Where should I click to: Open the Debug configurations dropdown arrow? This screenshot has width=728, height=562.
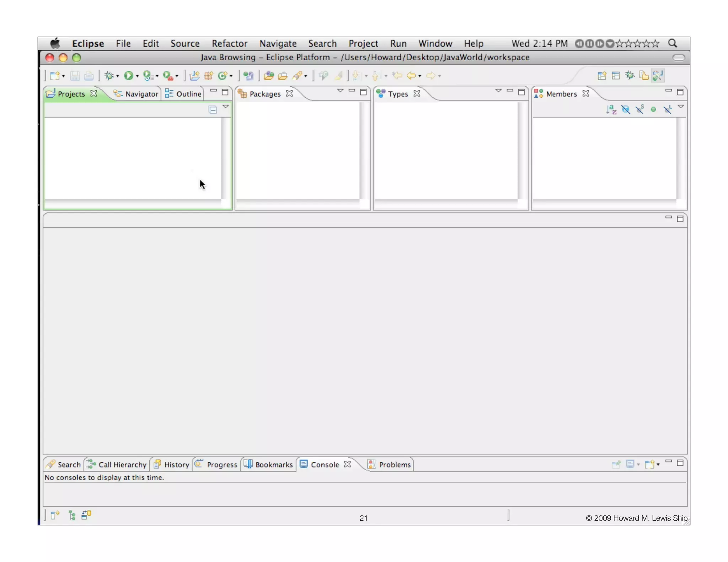(x=118, y=76)
